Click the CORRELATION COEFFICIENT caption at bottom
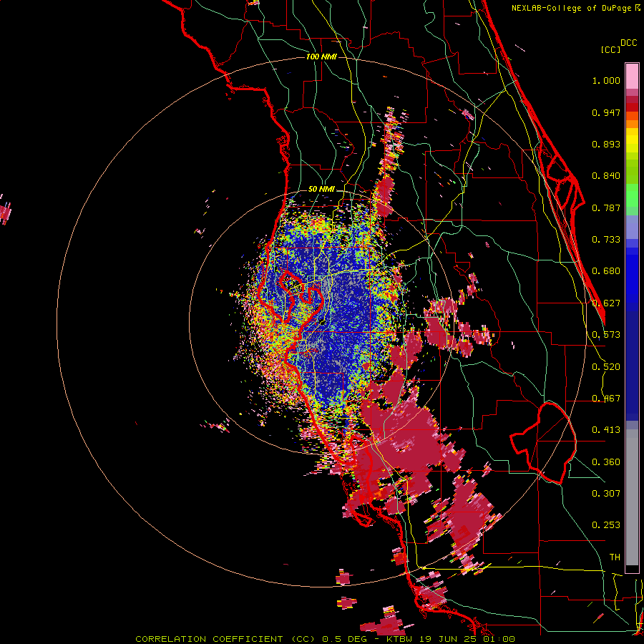 [x=326, y=639]
